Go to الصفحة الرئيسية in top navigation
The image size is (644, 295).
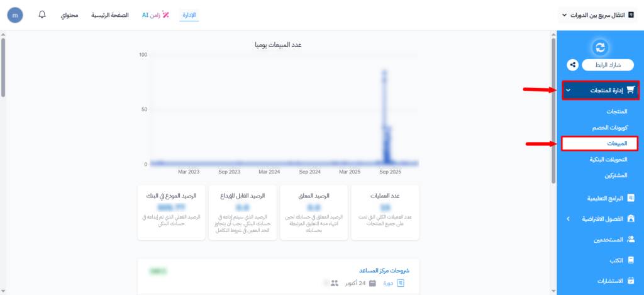click(110, 14)
